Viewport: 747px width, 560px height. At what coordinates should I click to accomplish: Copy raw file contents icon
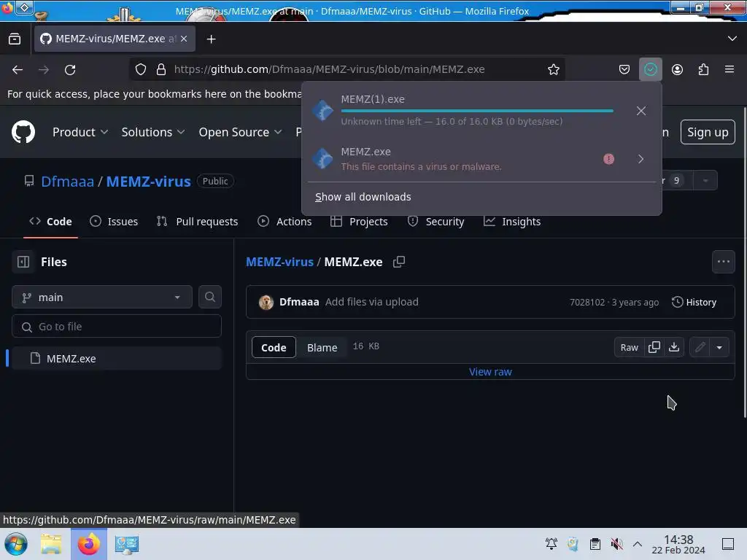[654, 348]
